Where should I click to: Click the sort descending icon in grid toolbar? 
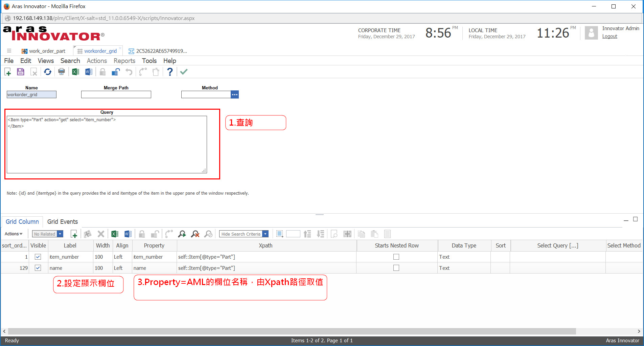320,234
